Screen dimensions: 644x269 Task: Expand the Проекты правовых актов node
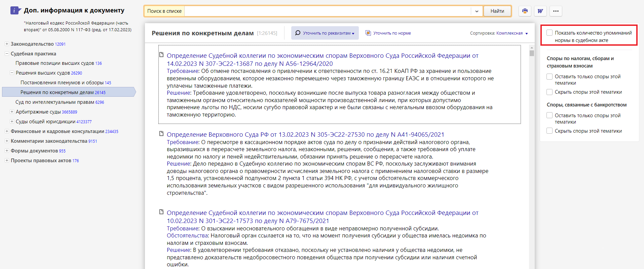click(7, 160)
